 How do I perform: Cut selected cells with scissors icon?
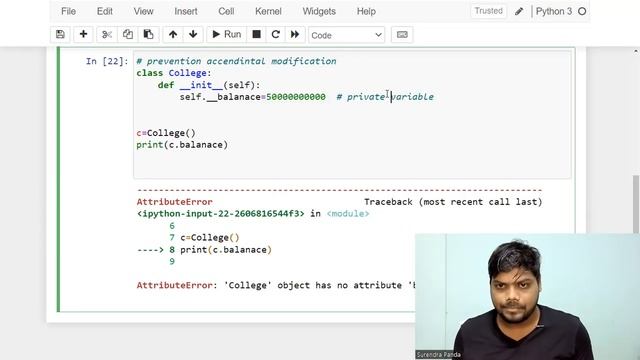107,35
